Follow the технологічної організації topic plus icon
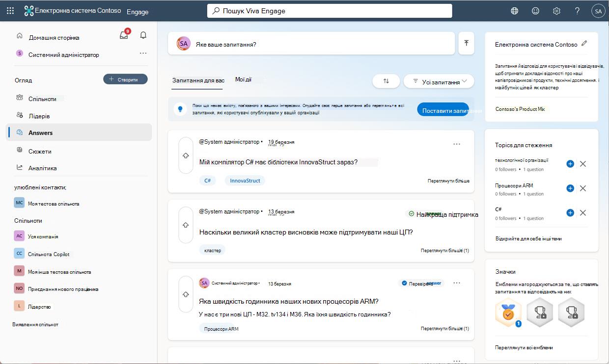Screen dimensions: 609x364 tap(570, 164)
